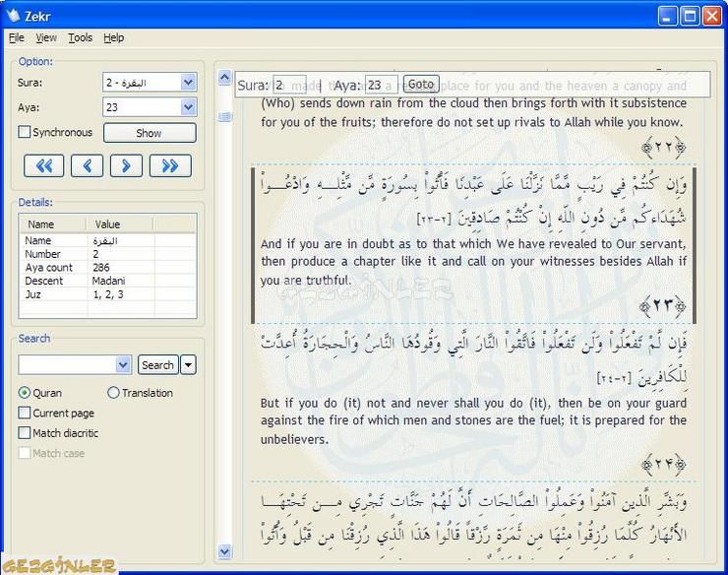The image size is (728, 575).
Task: Open the Sura dropdown list
Action: click(x=188, y=83)
